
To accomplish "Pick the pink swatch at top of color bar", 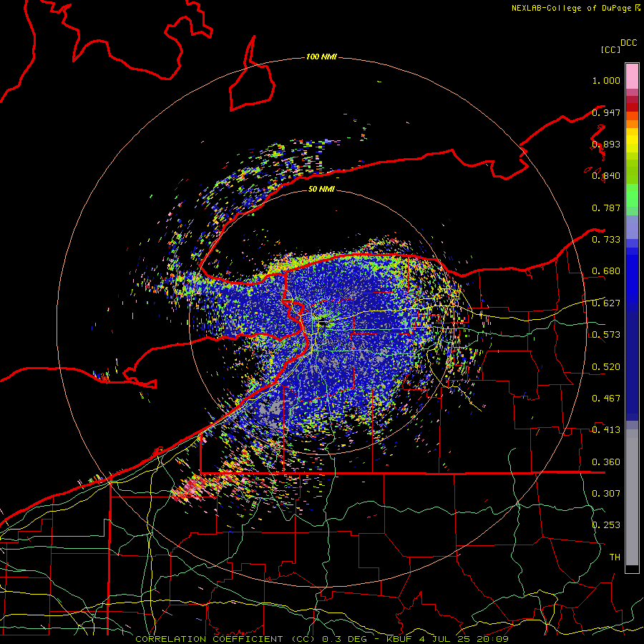I will pyautogui.click(x=632, y=76).
